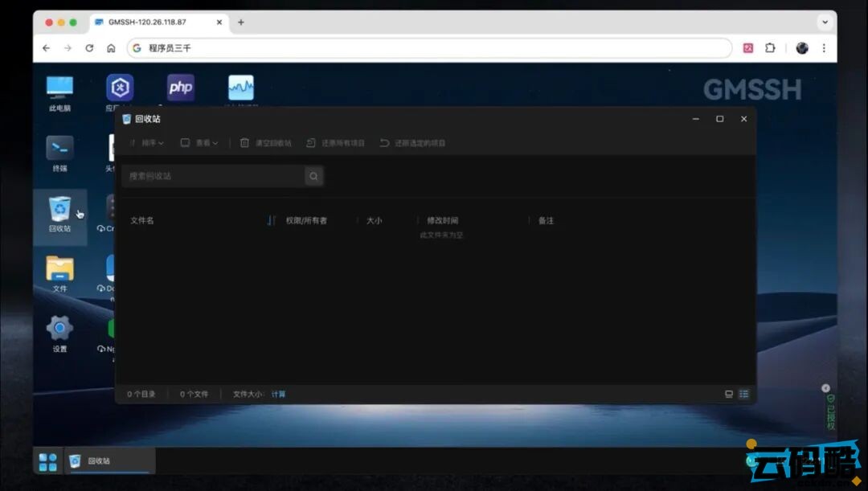This screenshot has width=868, height=491.
Task: Open the 此电脑 desktop icon
Action: point(59,88)
